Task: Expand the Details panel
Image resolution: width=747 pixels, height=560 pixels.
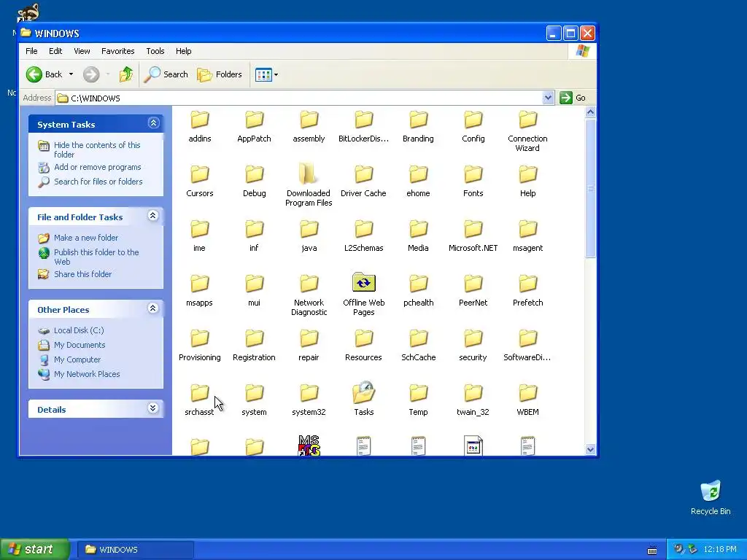Action: pos(153,408)
